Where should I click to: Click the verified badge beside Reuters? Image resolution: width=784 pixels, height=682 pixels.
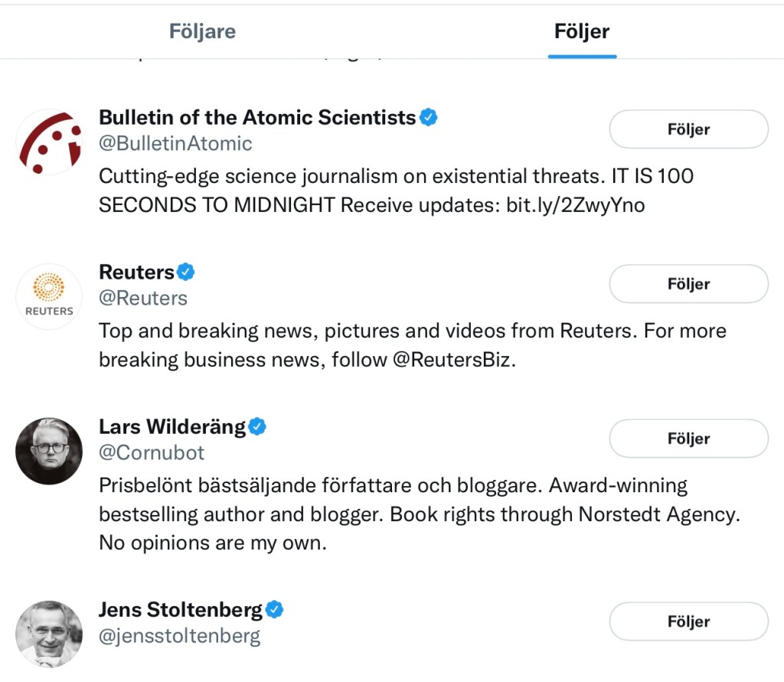(186, 272)
